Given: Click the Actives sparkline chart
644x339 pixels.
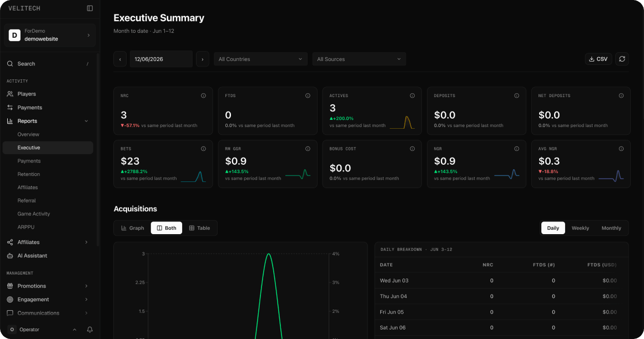Looking at the screenshot, I should (x=402, y=122).
